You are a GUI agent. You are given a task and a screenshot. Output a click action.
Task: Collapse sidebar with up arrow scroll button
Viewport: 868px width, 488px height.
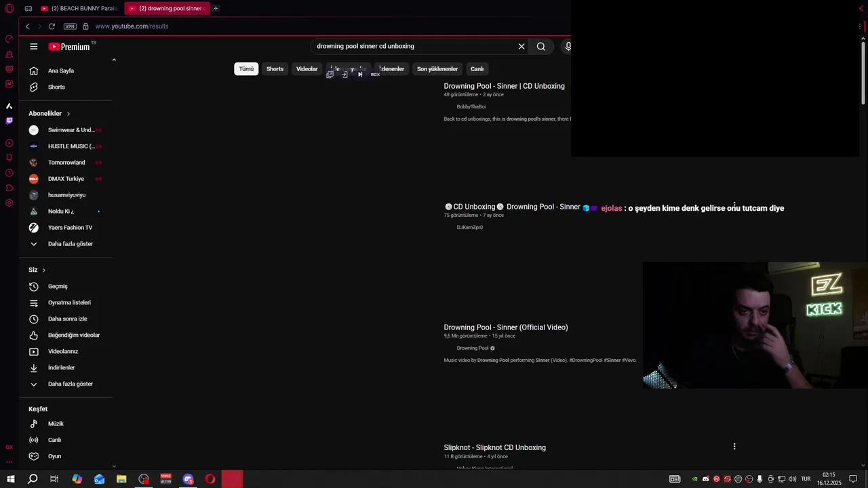pyautogui.click(x=114, y=60)
